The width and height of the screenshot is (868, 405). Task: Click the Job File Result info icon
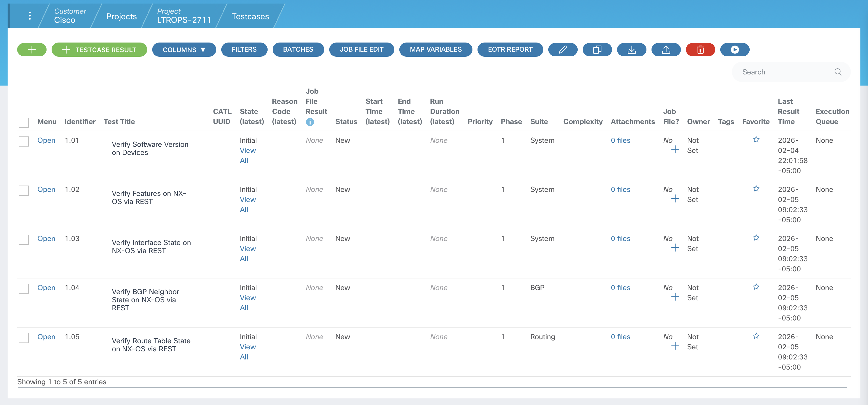pos(310,122)
